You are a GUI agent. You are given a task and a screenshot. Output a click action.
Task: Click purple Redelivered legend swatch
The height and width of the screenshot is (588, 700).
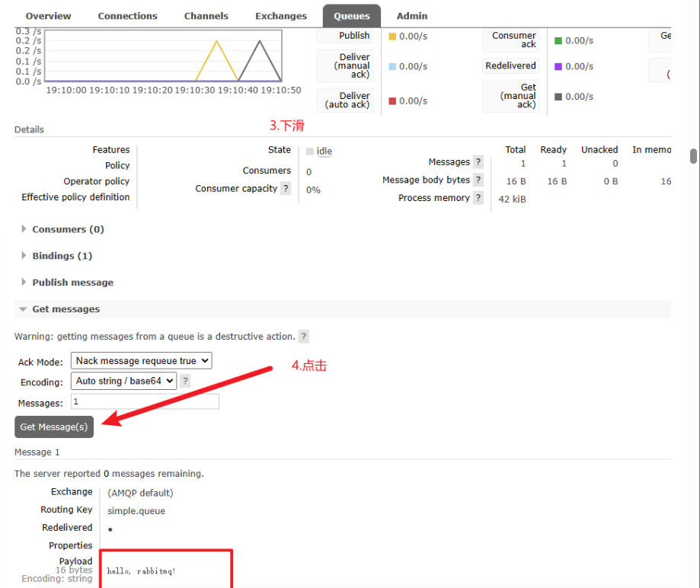point(558,66)
